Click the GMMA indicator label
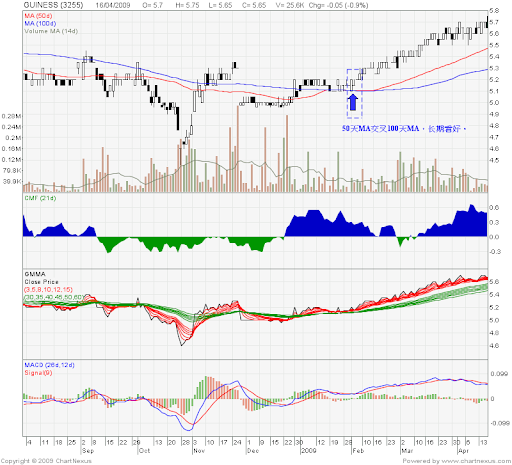Screen dimensions: 512x465 point(35,274)
